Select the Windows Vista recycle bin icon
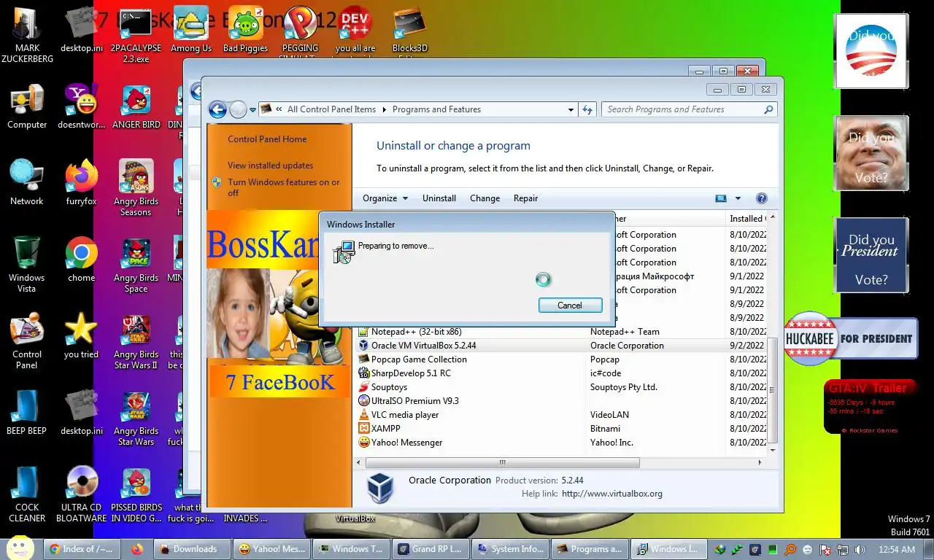Screen dimensions: 934x560 (27, 265)
